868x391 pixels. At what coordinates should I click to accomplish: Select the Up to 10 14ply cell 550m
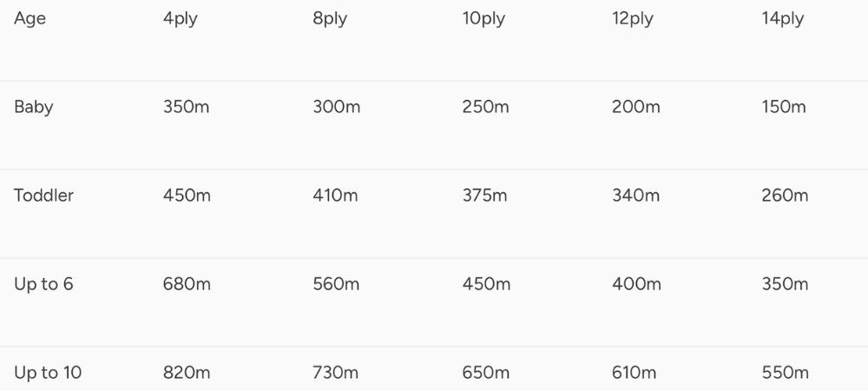point(785,373)
